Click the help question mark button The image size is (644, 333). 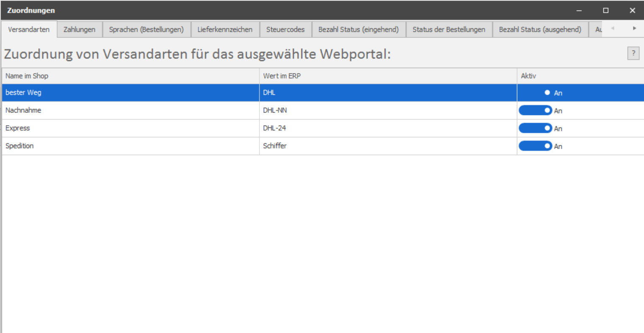[633, 53]
